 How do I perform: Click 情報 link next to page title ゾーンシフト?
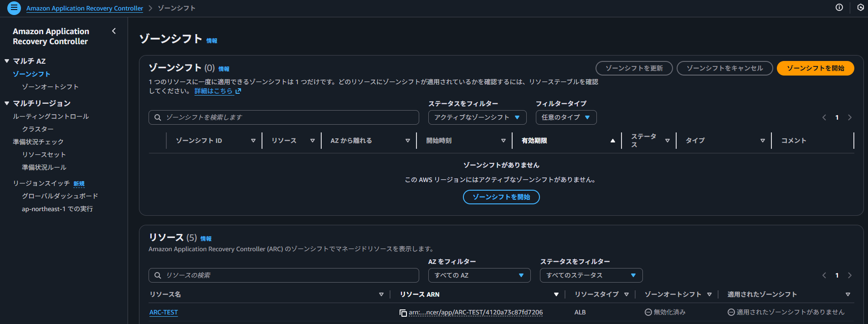[x=212, y=41]
